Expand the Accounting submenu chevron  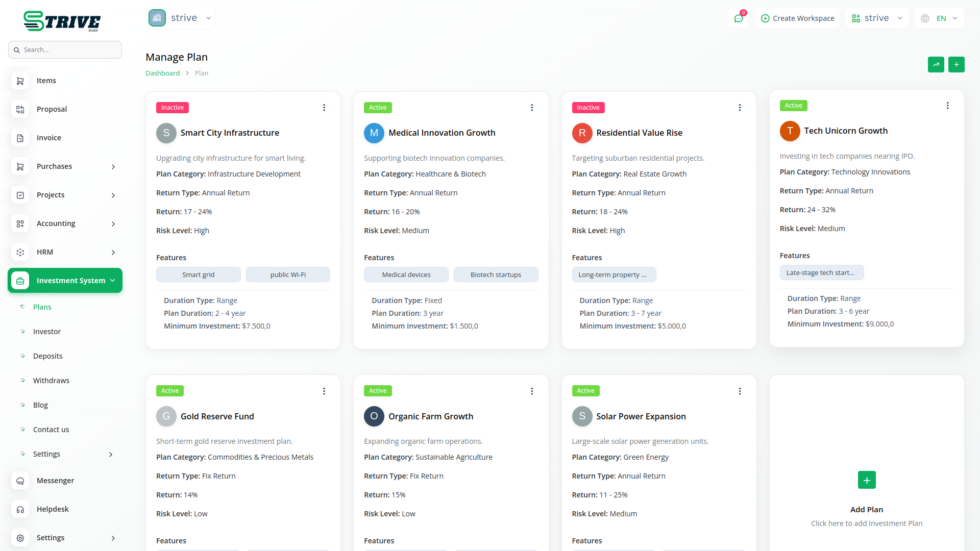pos(113,224)
